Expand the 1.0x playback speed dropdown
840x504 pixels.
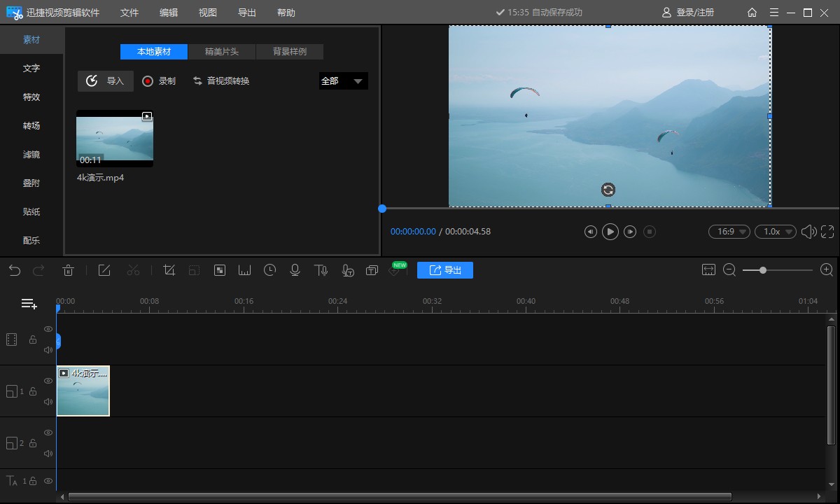click(x=775, y=232)
